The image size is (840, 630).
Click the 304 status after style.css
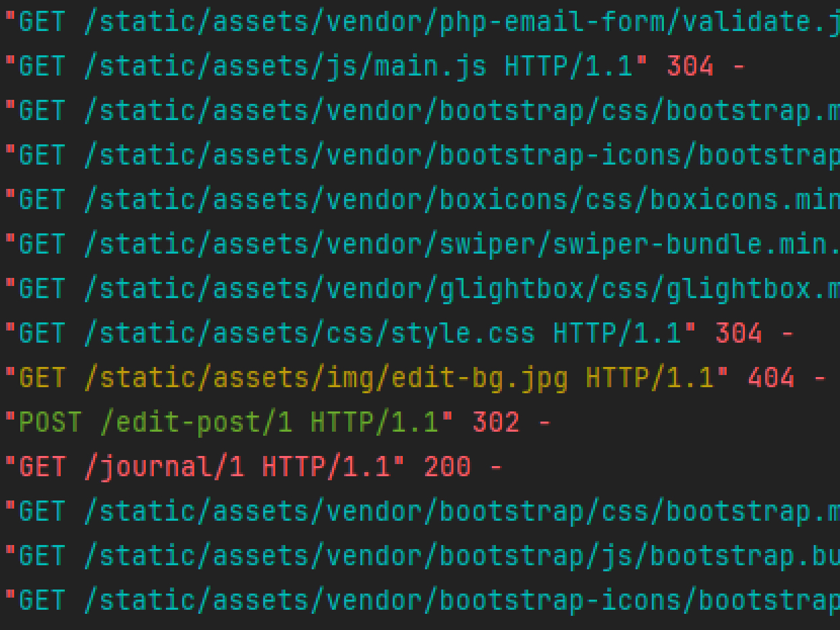[738, 334]
